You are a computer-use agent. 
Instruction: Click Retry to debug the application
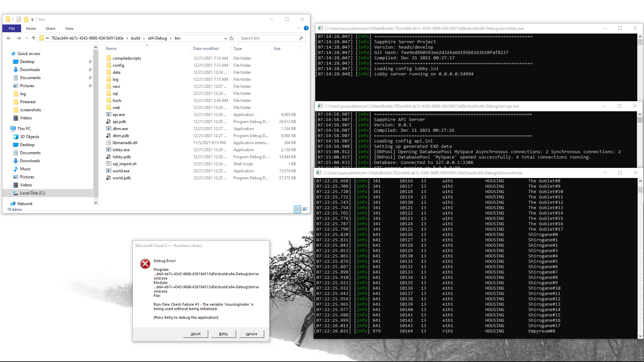223,334
